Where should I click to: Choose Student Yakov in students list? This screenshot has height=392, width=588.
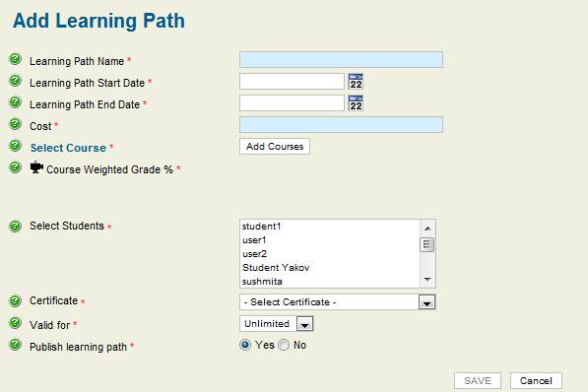point(276,268)
